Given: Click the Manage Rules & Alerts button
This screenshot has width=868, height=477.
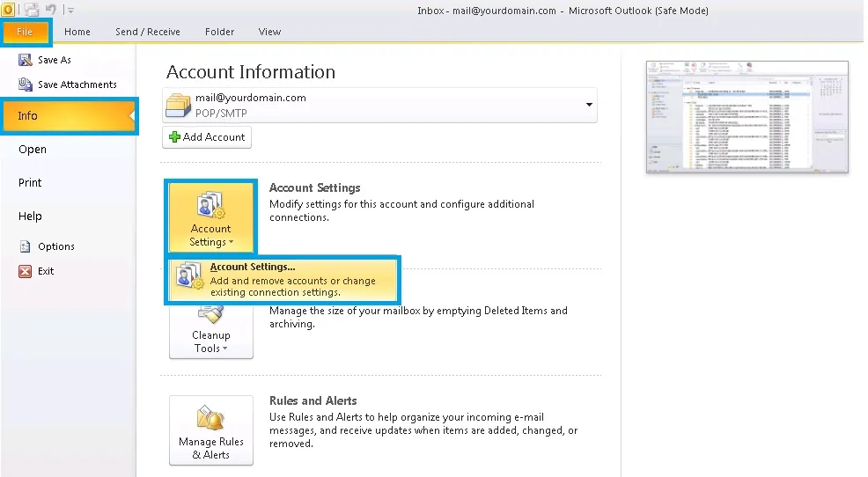Looking at the screenshot, I should [211, 431].
